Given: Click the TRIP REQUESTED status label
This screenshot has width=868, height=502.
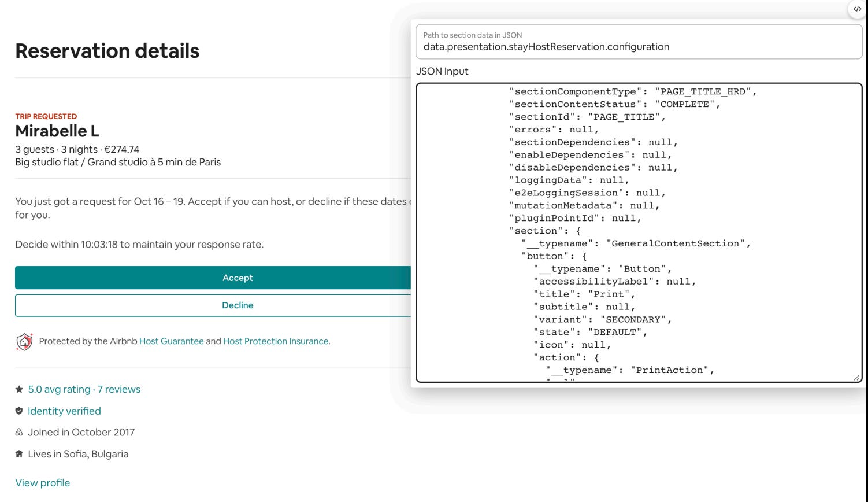Looking at the screenshot, I should coord(46,116).
